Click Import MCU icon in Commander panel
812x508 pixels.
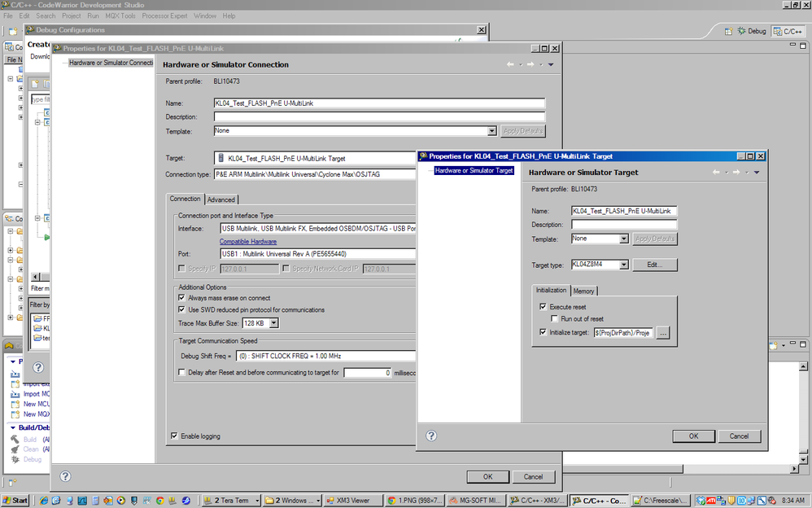click(x=15, y=394)
